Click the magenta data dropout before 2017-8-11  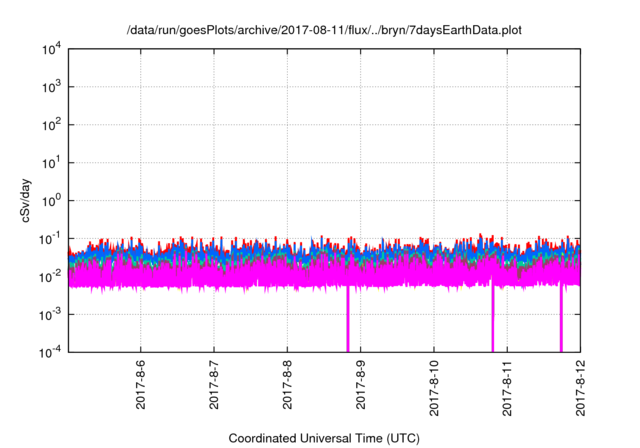(x=493, y=319)
